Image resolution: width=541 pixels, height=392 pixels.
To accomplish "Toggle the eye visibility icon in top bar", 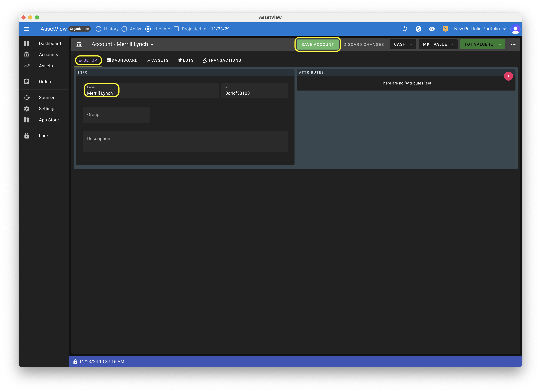I will (x=432, y=29).
